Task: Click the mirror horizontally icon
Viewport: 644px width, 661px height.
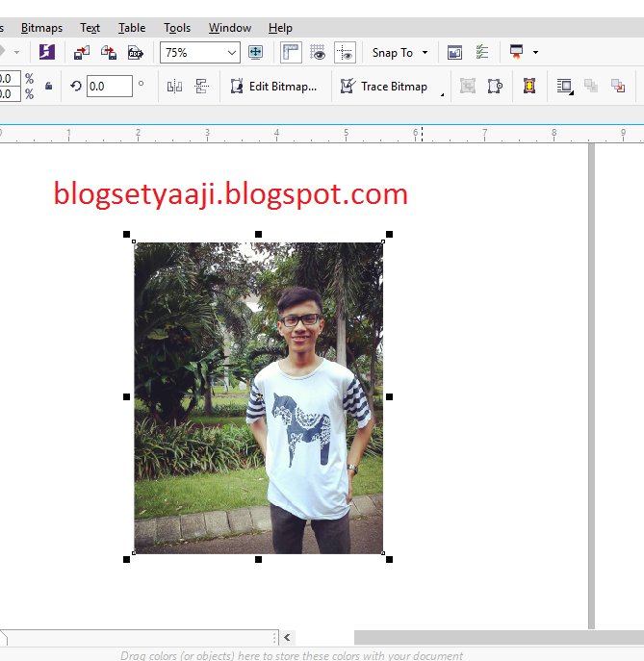Action: (x=174, y=87)
